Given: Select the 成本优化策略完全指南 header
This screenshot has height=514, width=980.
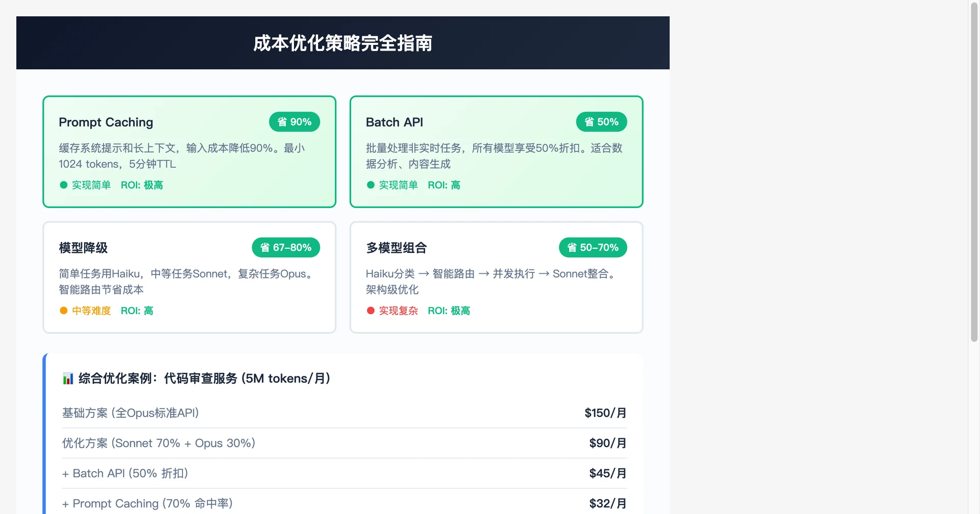Looking at the screenshot, I should tap(342, 44).
